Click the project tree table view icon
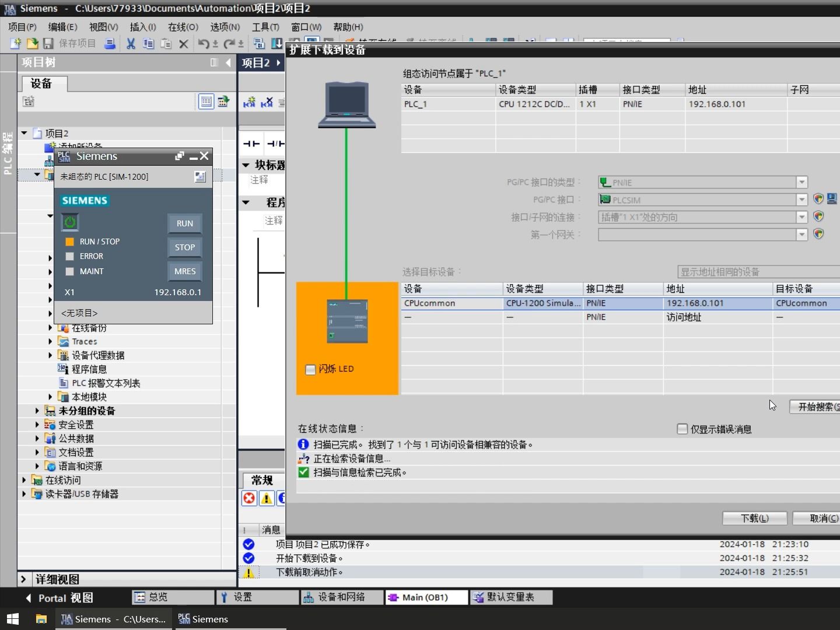This screenshot has width=840, height=630. coord(206,101)
